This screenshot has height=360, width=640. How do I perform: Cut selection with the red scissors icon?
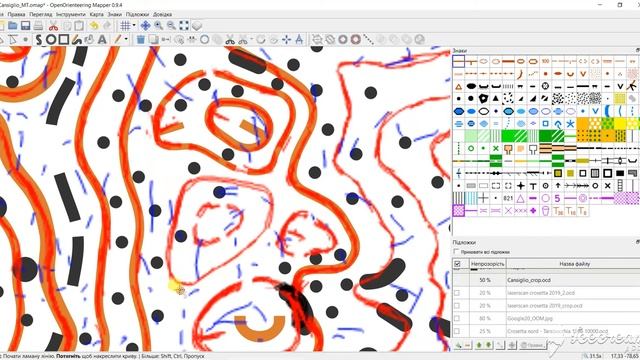[53, 26]
